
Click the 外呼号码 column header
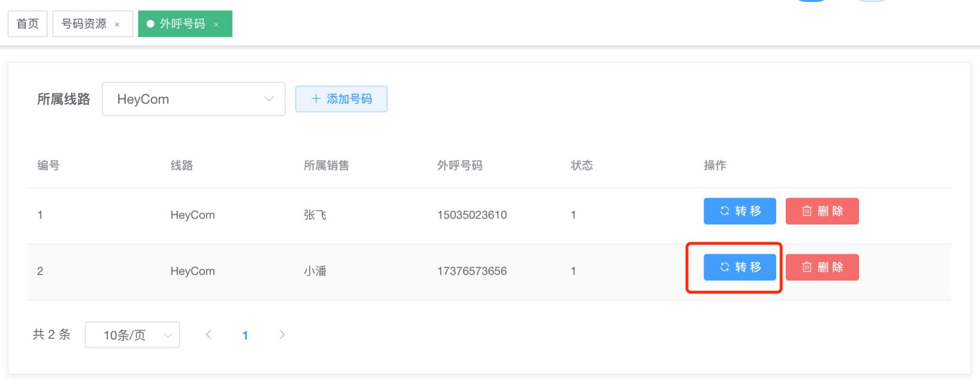pos(460,166)
